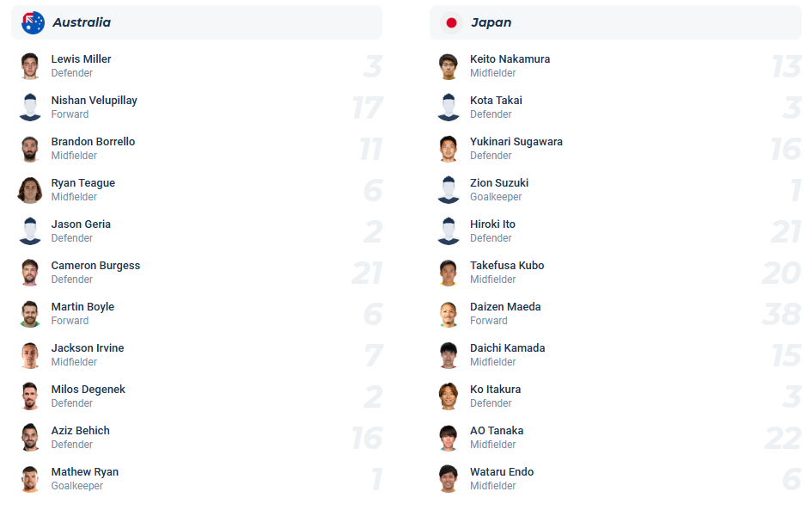Click Nishan Velupillay's placeholder avatar
This screenshot has width=812, height=510.
click(x=30, y=108)
